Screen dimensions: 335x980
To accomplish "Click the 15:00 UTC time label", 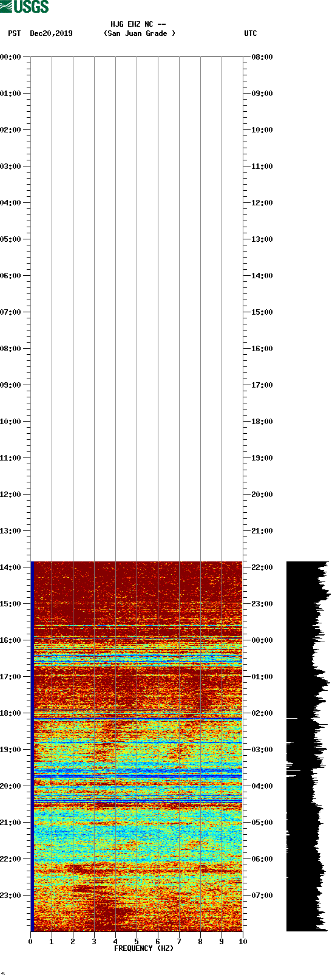I will click(262, 312).
